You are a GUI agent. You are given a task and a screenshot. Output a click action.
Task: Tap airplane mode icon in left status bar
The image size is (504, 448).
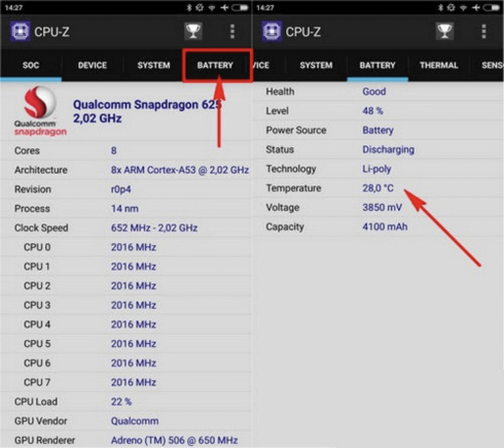tap(224, 7)
